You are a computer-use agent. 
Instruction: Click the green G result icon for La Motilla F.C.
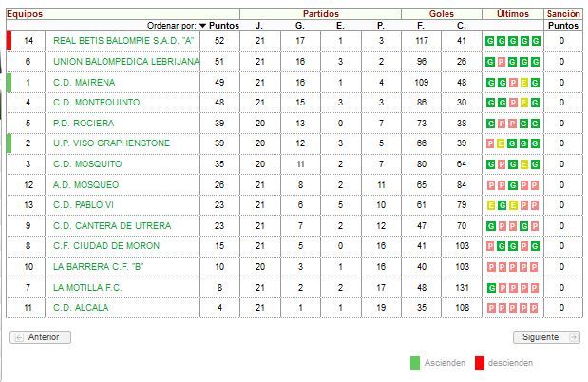point(491,288)
